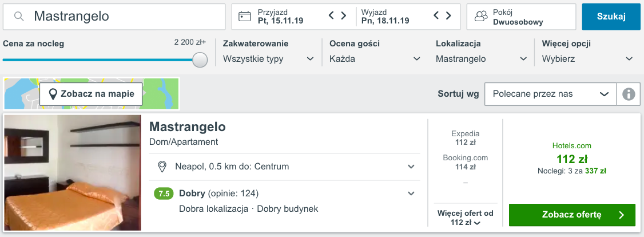Image resolution: width=644 pixels, height=237 pixels.
Task: Click the location pin beside Neapol
Action: point(162,167)
